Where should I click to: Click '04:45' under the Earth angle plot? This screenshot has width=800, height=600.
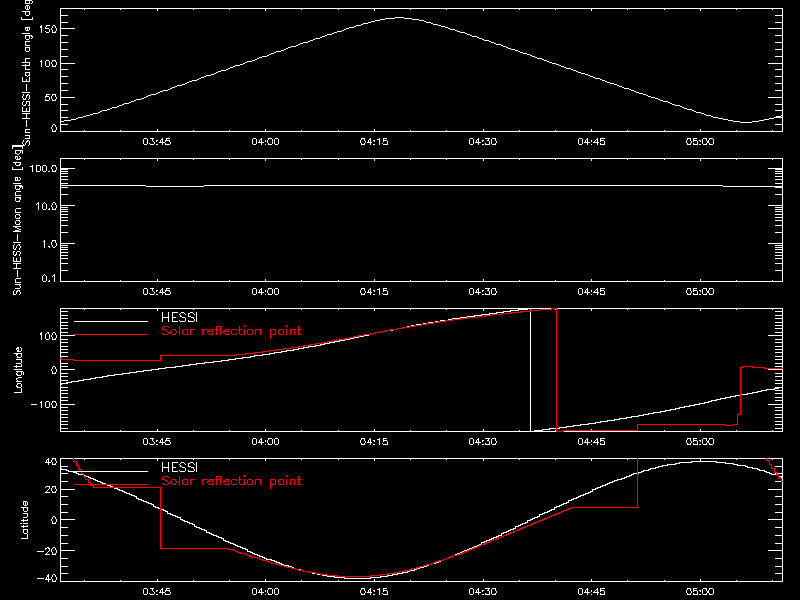pos(591,141)
